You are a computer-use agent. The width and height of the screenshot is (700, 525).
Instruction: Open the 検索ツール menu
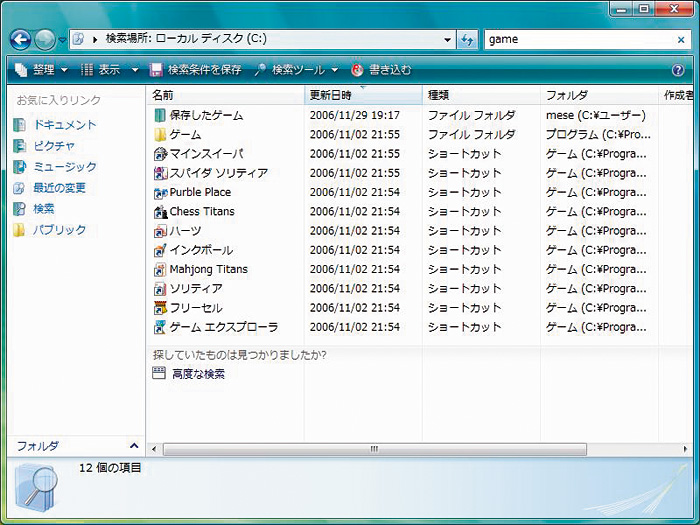[x=297, y=70]
